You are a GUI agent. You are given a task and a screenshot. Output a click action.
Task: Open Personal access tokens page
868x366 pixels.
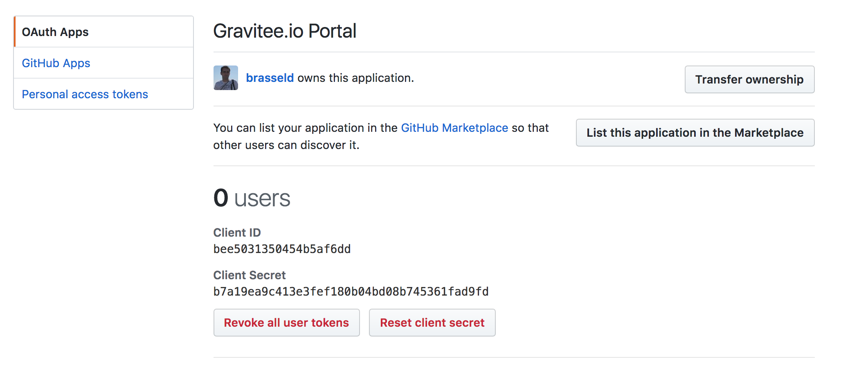pyautogui.click(x=85, y=94)
